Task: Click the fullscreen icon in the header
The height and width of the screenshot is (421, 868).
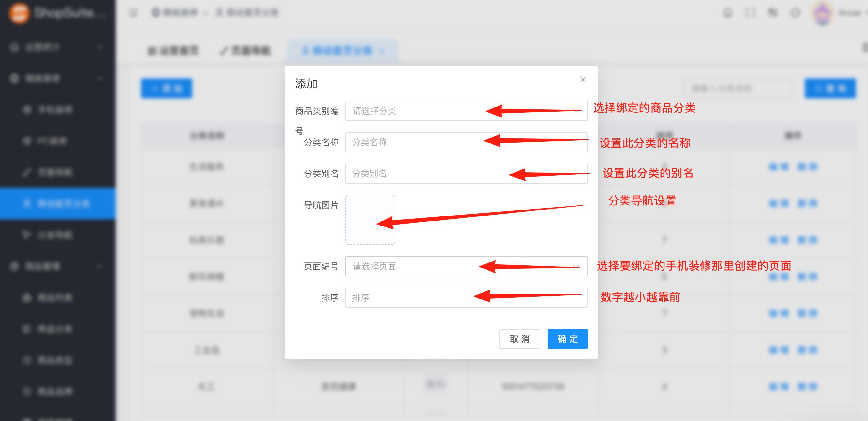Action: tap(750, 13)
